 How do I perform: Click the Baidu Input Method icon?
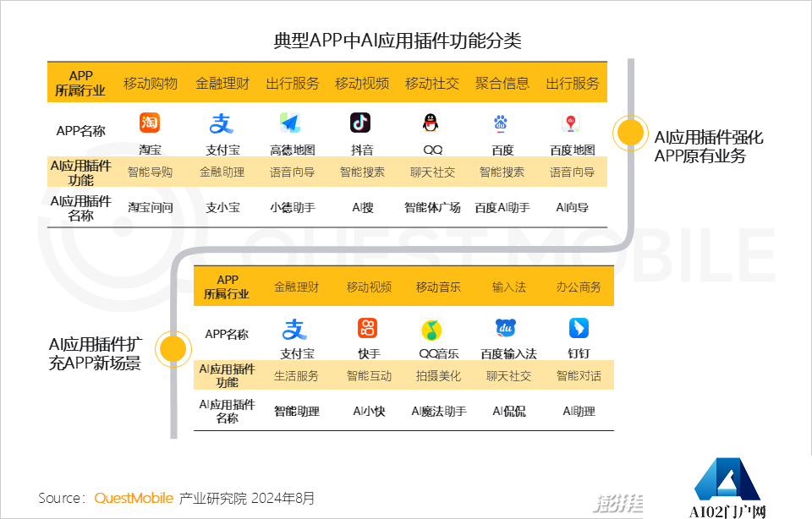click(x=506, y=327)
